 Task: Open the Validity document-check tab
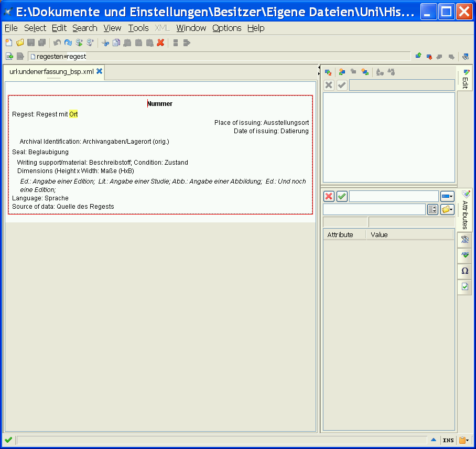[x=465, y=287]
